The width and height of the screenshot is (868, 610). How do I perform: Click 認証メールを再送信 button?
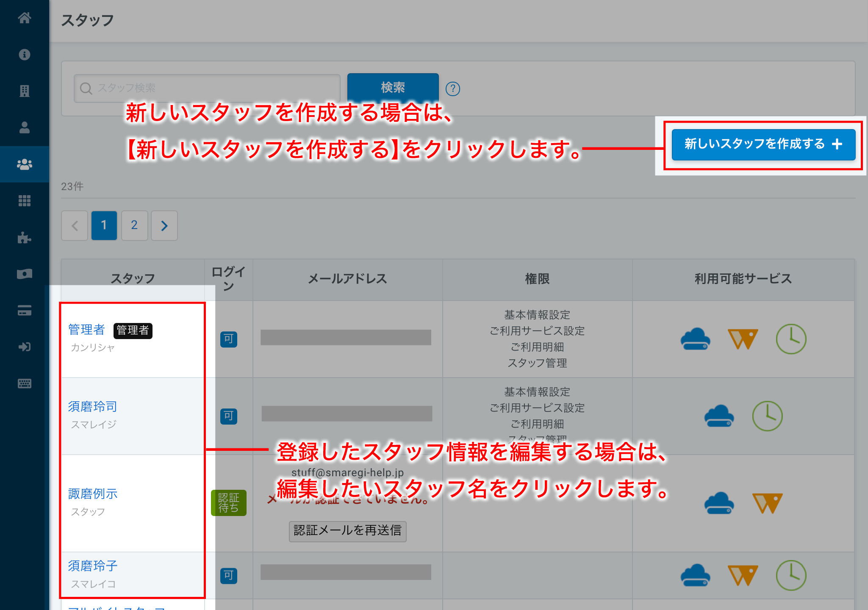[347, 531]
